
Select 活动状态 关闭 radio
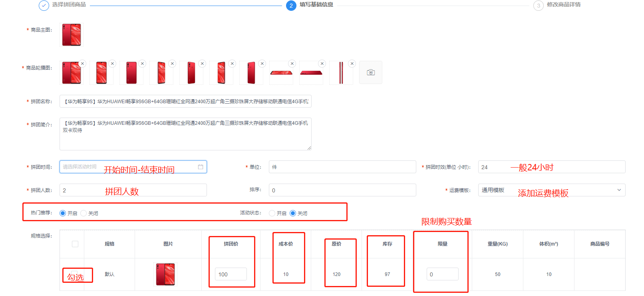click(293, 213)
